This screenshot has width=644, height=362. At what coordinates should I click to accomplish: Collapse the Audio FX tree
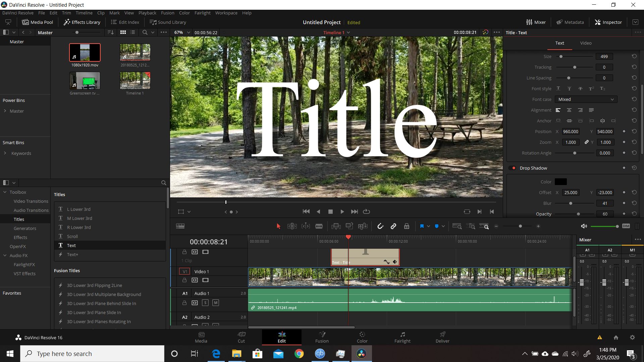click(x=5, y=255)
